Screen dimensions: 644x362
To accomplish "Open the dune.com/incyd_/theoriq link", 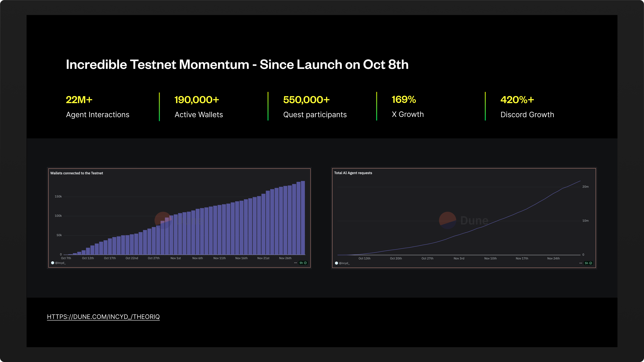I will click(x=103, y=317).
